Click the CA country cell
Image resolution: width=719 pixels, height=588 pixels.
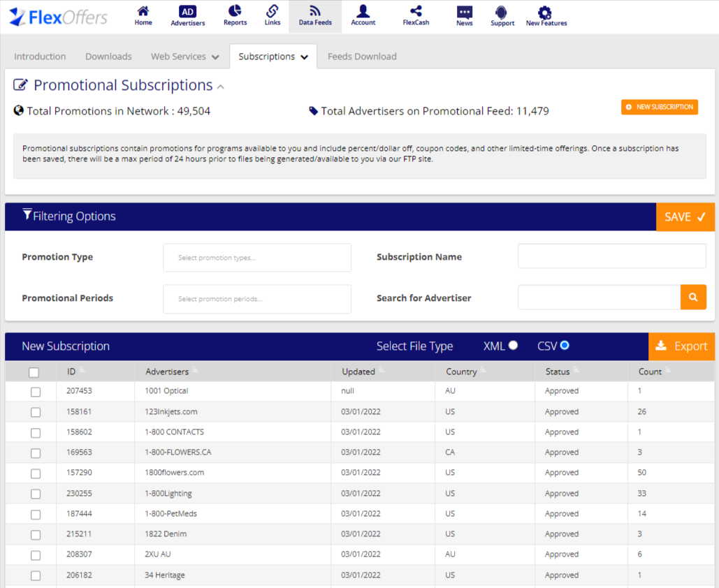coord(450,453)
